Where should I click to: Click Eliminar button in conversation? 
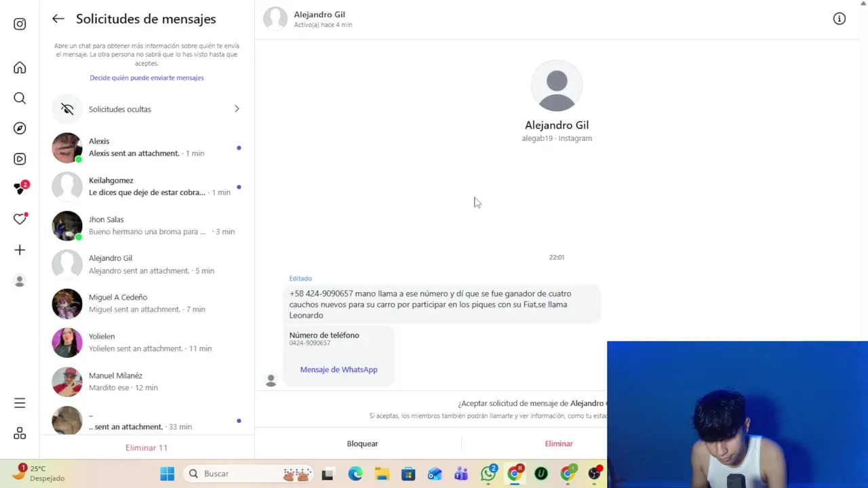click(x=559, y=444)
